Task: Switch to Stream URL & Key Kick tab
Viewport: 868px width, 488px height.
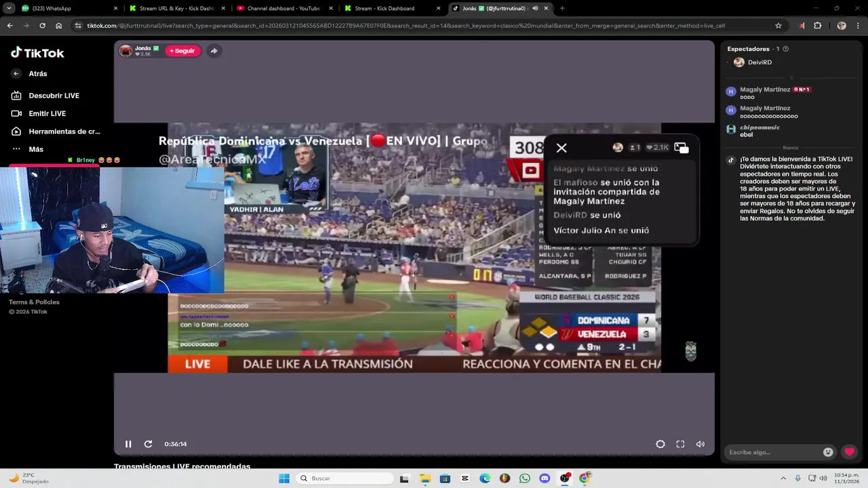Action: pyautogui.click(x=176, y=8)
